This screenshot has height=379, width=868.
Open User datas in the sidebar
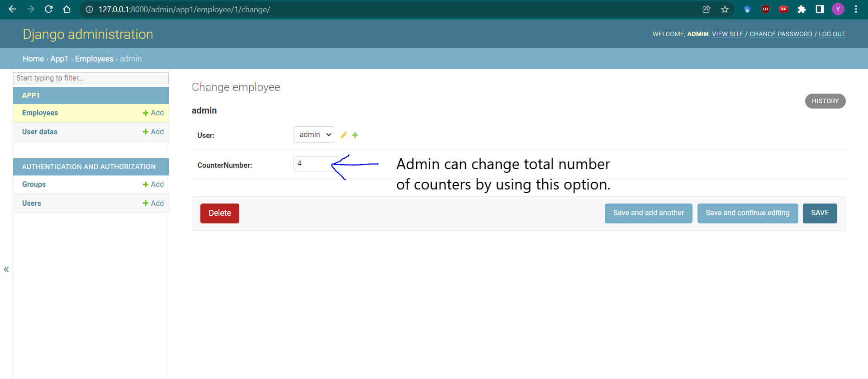pos(40,132)
